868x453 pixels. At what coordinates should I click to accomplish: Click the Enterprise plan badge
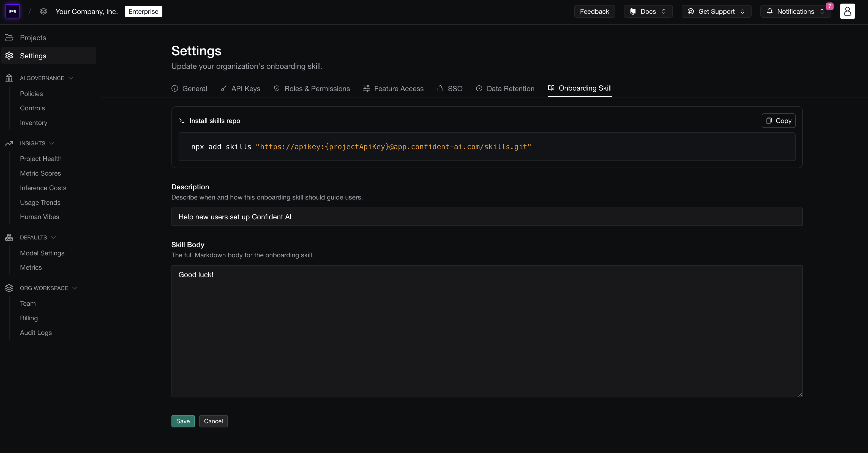[x=143, y=12]
